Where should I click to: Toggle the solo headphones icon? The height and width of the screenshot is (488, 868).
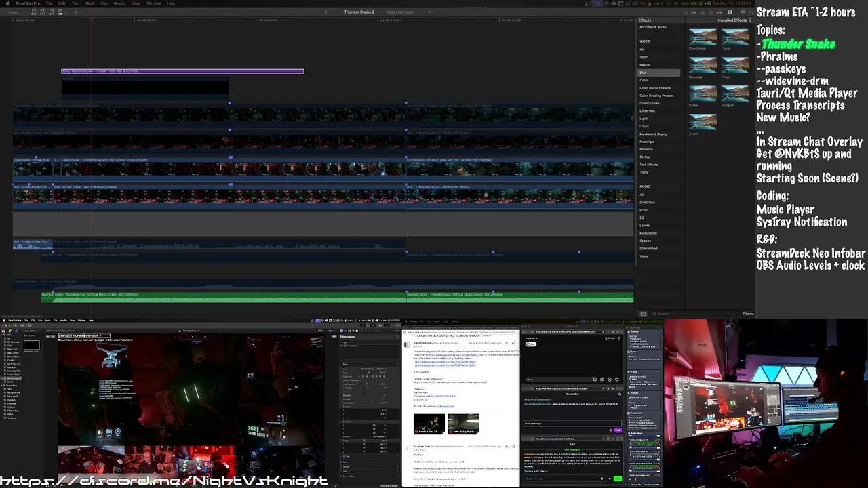(711, 12)
